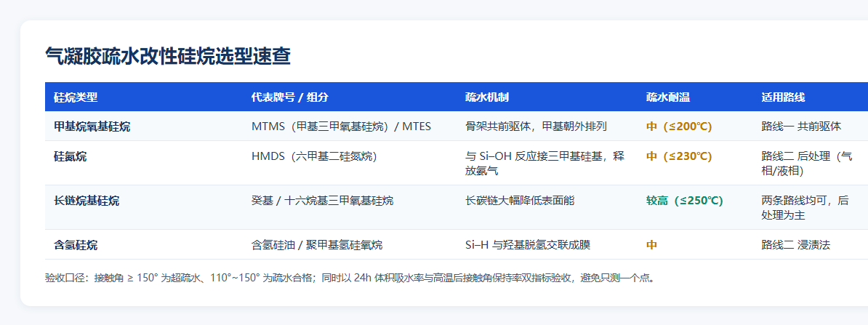The height and width of the screenshot is (325, 868).
Task: Click the 骨架共前驱体，甲基朝外排列 cell
Action: [537, 127]
